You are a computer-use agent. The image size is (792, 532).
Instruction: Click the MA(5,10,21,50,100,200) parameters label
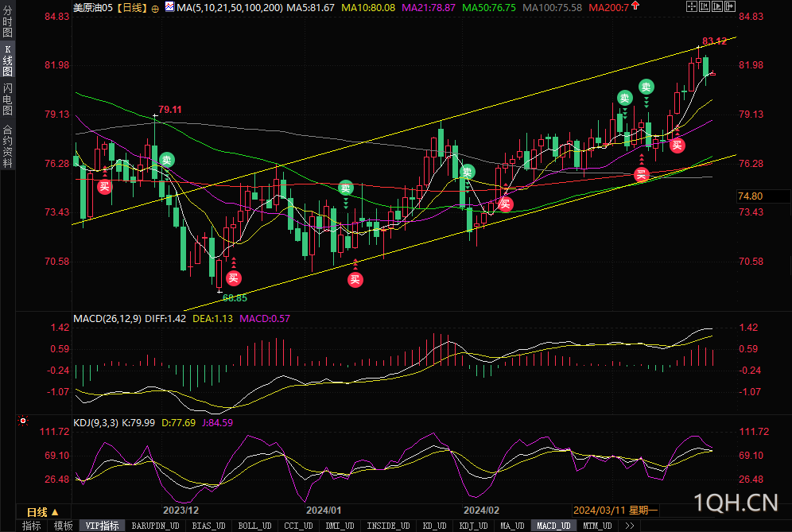(x=230, y=8)
